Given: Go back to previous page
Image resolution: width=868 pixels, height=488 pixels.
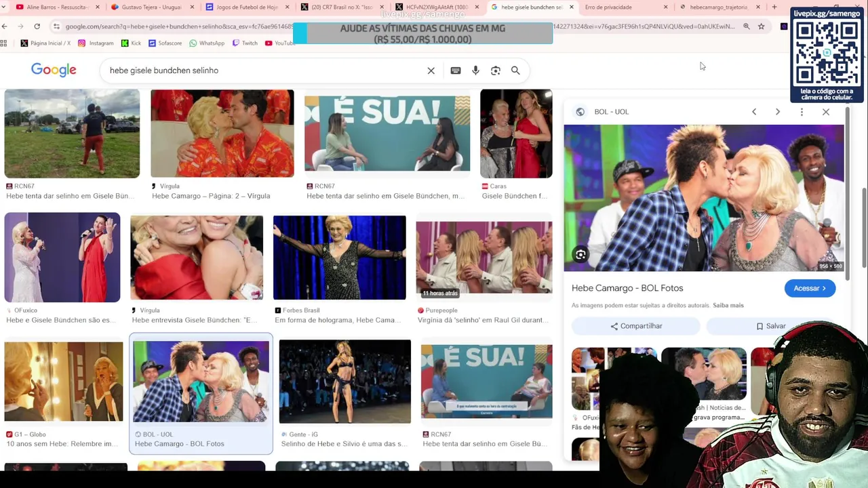Looking at the screenshot, I should [5, 26].
